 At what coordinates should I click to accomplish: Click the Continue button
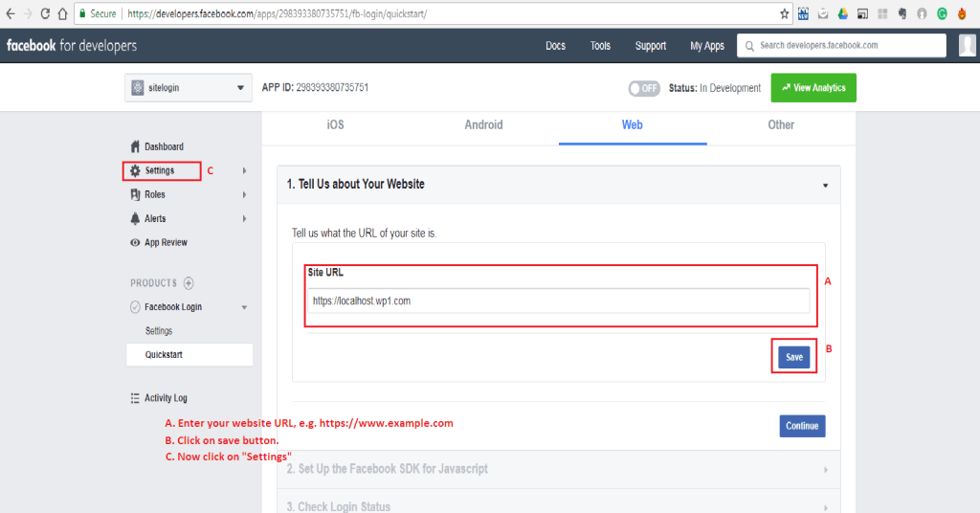pos(802,426)
